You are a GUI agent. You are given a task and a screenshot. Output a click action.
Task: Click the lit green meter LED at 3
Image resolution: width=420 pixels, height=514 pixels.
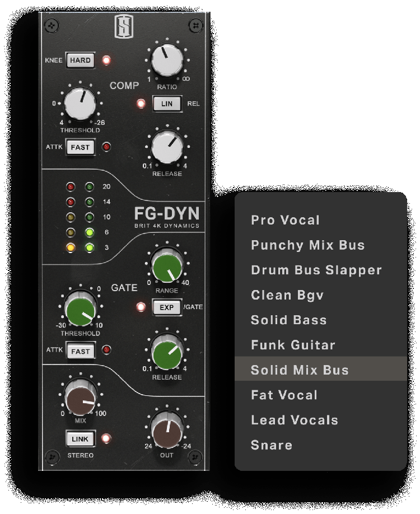point(89,247)
